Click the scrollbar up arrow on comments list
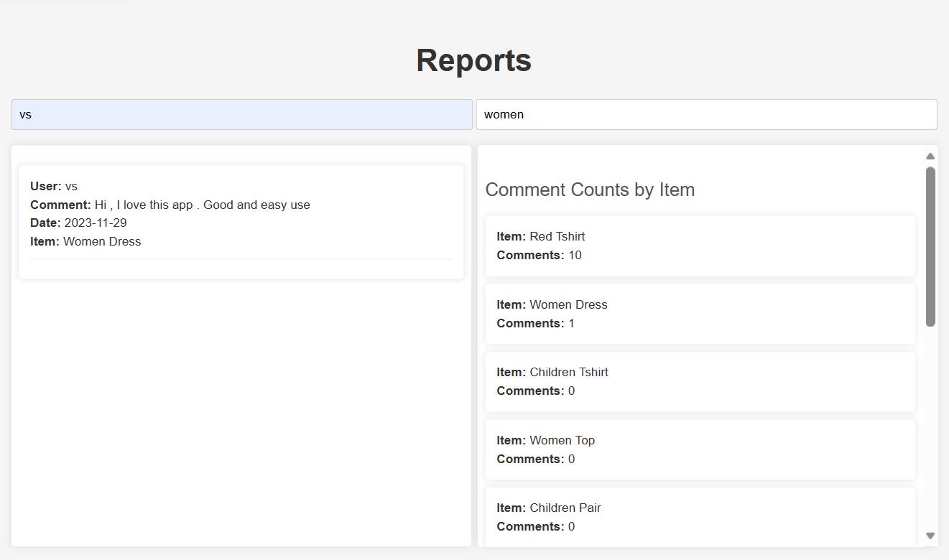The width and height of the screenshot is (949, 560). (x=930, y=156)
